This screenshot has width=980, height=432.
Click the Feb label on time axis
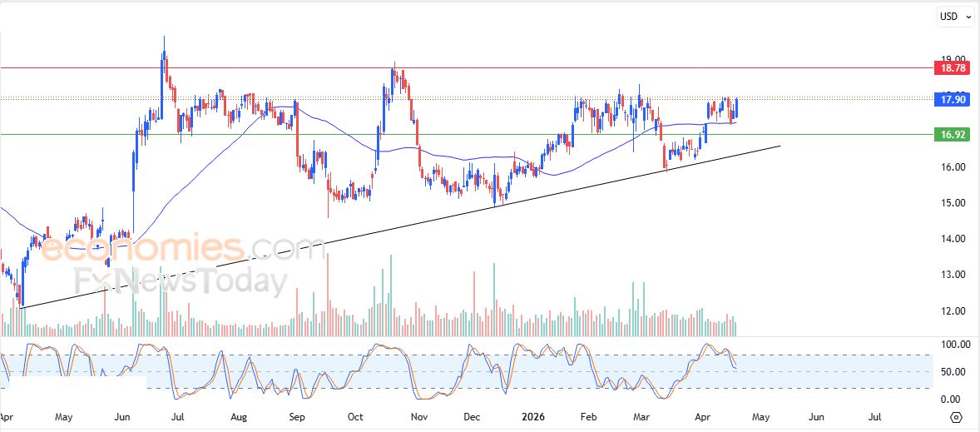(x=588, y=416)
